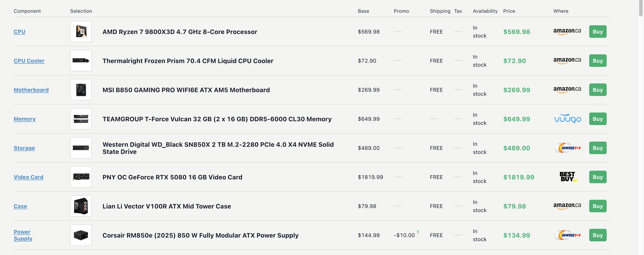
Task: Open the Lian Li case thumbnail
Action: (81, 206)
